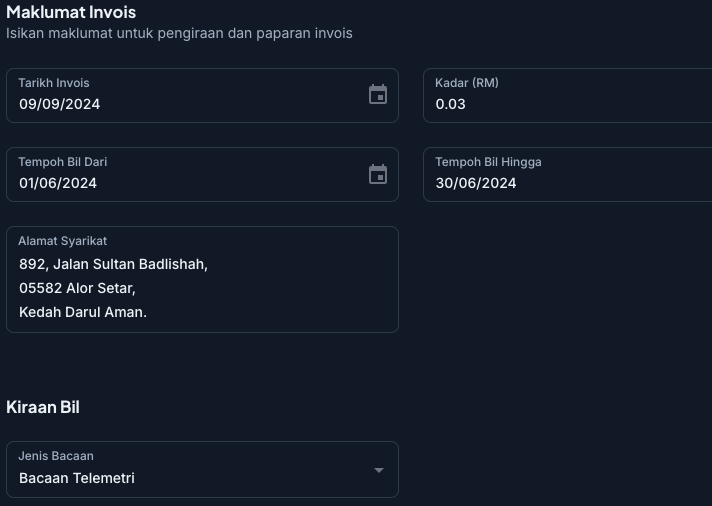Image resolution: width=712 pixels, height=506 pixels.
Task: Expand the Jenis Bacaan dropdown arrow
Action: click(378, 470)
